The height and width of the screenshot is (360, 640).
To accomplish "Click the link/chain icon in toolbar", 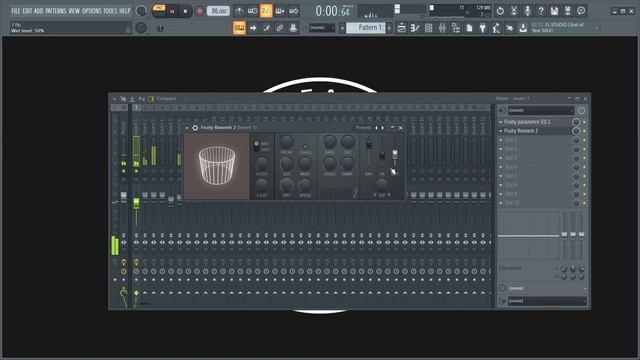I will point(280,28).
